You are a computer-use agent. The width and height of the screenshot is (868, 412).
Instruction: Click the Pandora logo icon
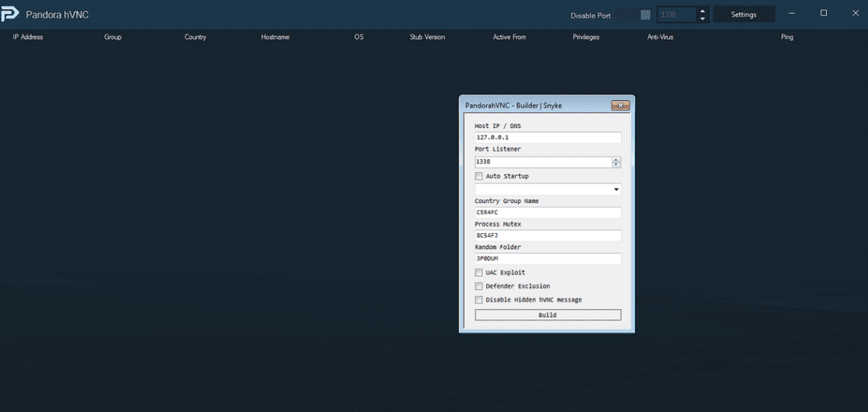pyautogui.click(x=10, y=14)
